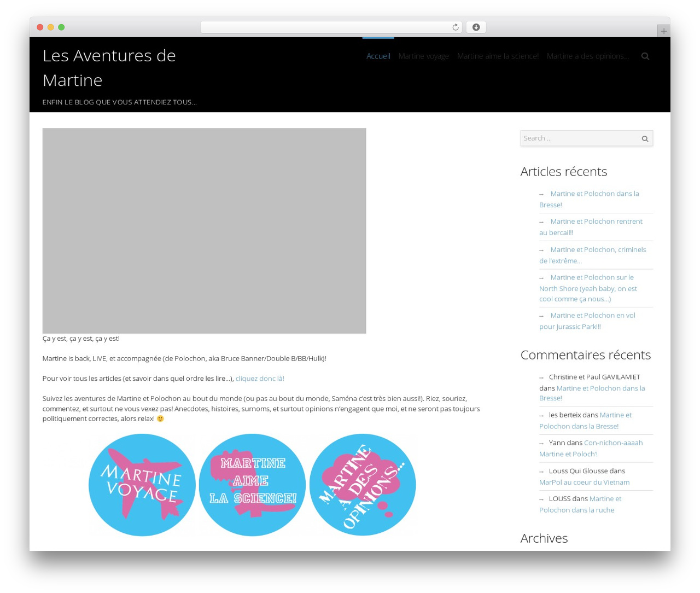Image resolution: width=700 pixels, height=593 pixels.
Task: Open 'MarPol au coeur du Vietnam' link
Action: (584, 482)
